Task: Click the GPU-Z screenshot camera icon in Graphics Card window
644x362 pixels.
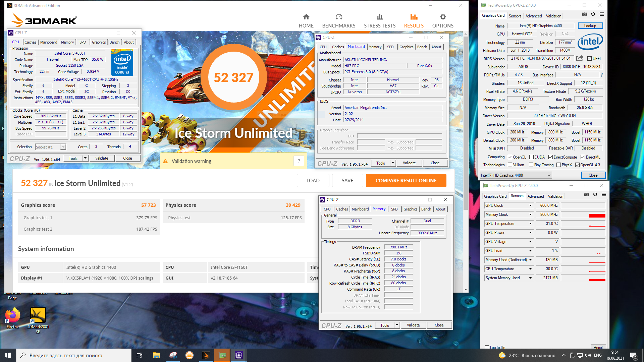Action: (585, 14)
